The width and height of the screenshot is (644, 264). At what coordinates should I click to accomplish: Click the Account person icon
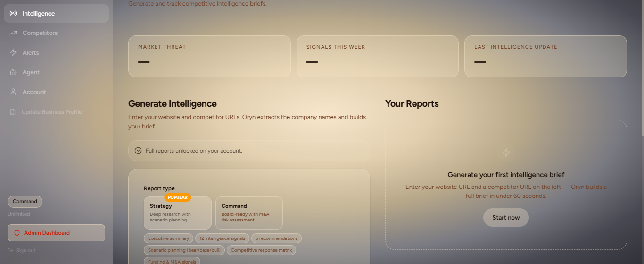click(13, 92)
